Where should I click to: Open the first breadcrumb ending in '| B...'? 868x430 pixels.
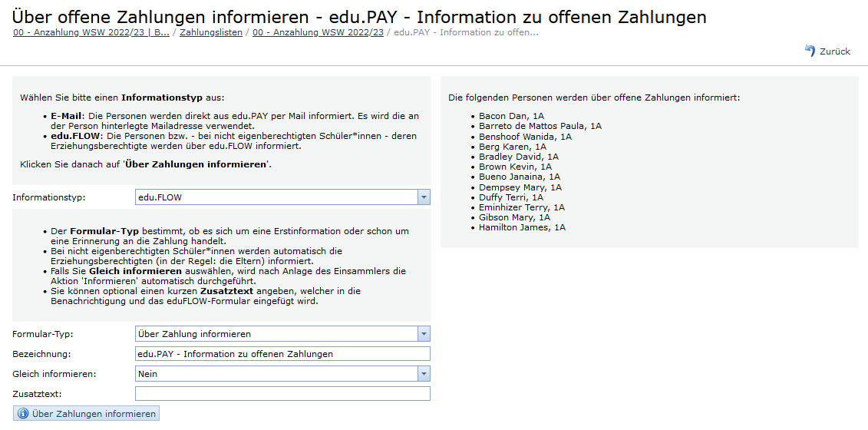[x=91, y=32]
